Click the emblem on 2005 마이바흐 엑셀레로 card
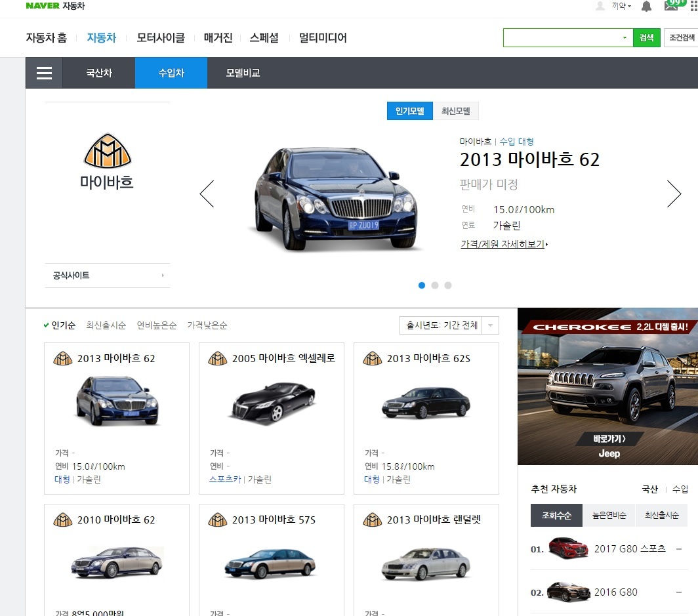 click(218, 358)
